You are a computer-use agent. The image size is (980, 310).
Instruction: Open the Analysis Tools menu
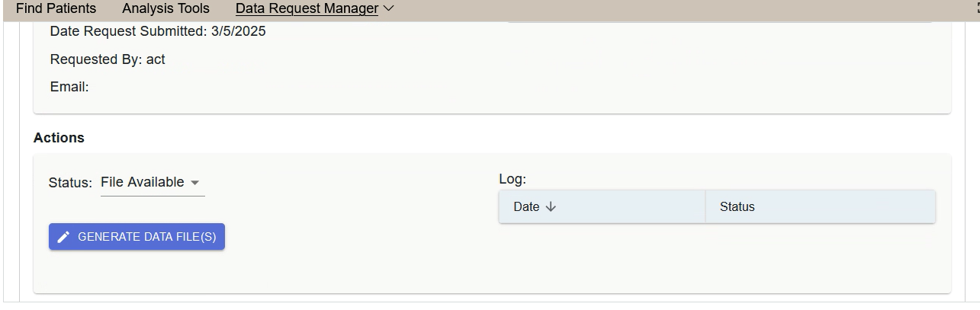point(165,9)
